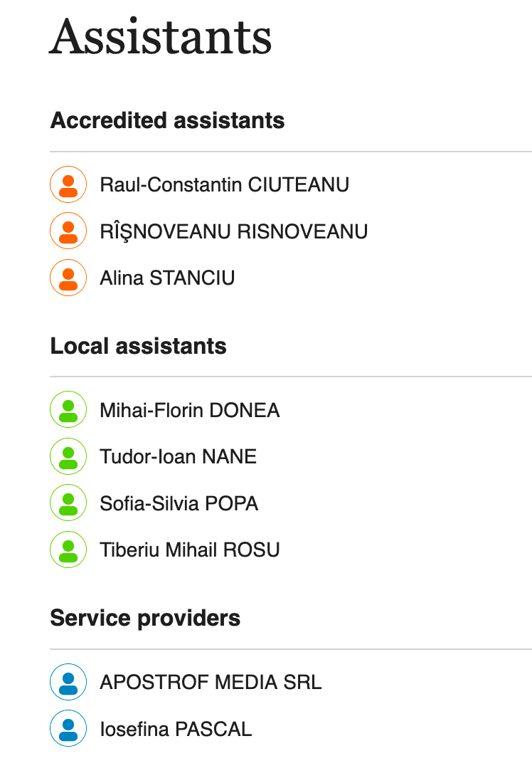532x783 pixels.
Task: Click the Accredited assistants heading
Action: (x=167, y=120)
